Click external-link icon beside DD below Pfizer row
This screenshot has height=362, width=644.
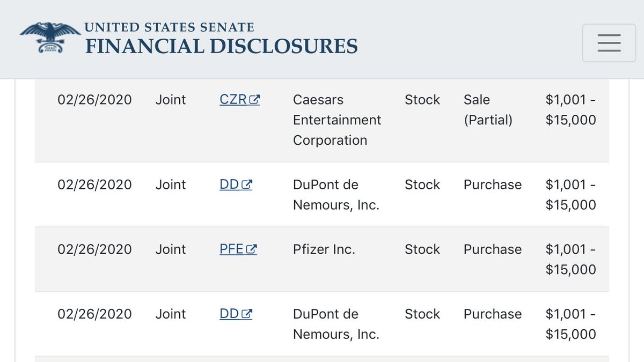(247, 314)
